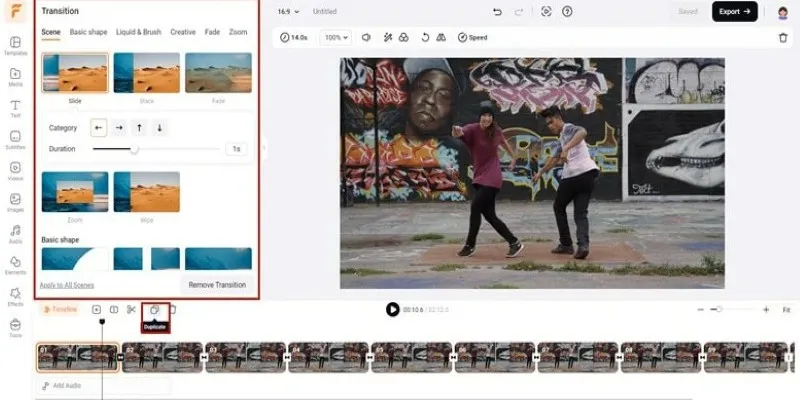Click the Apply to All Scenes link
The image size is (800, 400).
pos(67,285)
